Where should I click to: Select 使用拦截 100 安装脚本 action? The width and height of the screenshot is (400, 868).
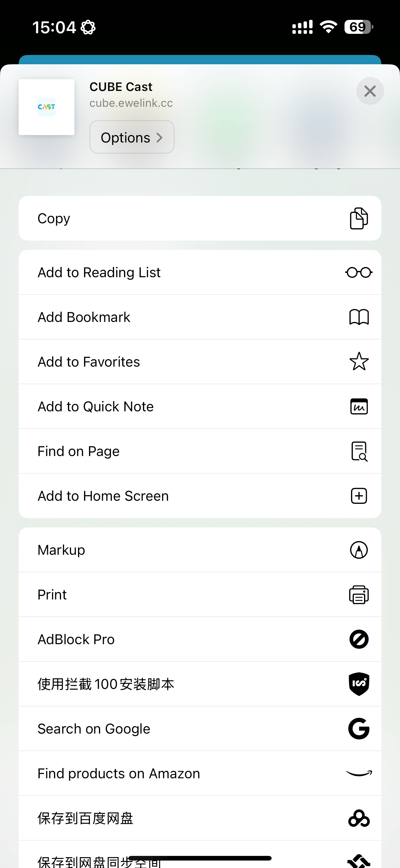tap(106, 684)
